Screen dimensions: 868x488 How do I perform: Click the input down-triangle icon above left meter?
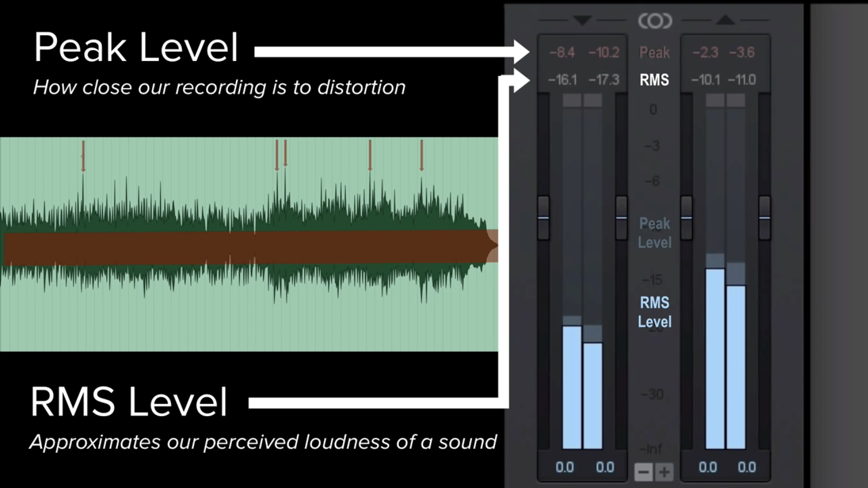[582, 20]
